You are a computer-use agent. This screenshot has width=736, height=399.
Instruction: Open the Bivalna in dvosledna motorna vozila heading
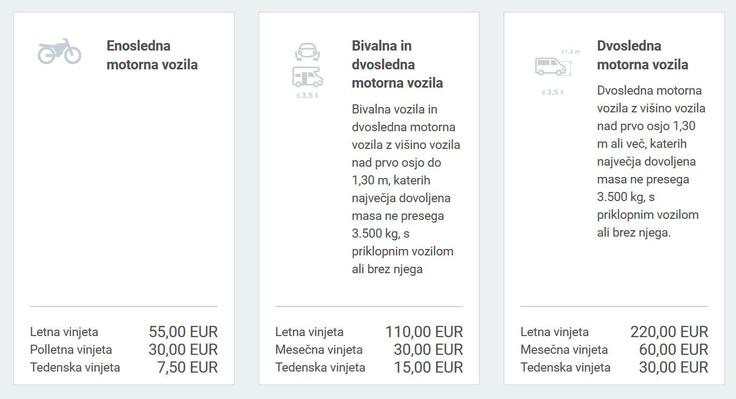click(398, 64)
